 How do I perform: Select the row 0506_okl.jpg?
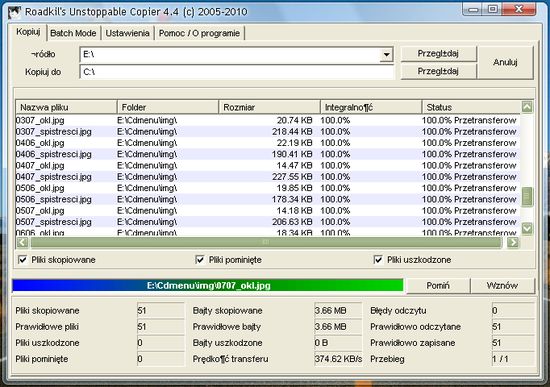click(268, 188)
